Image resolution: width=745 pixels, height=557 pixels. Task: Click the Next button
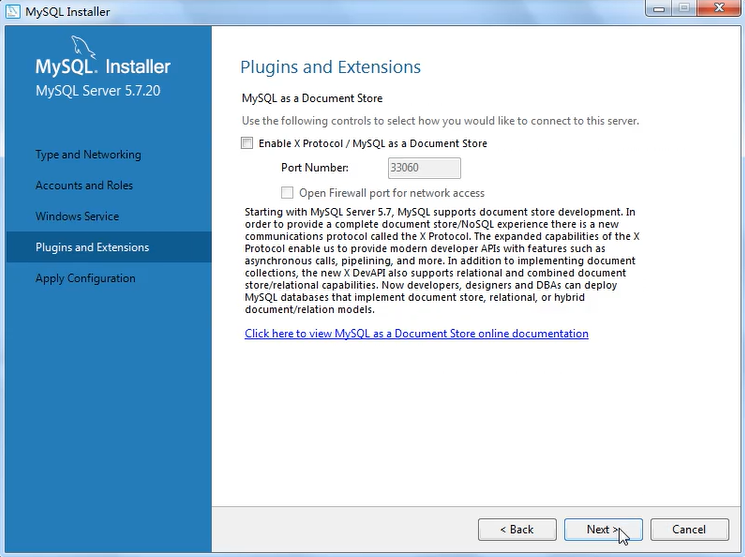click(x=603, y=529)
